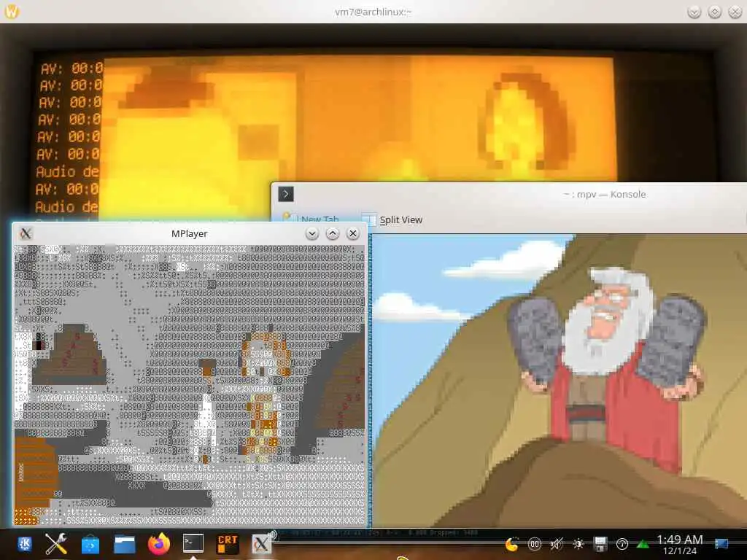Click the MPlayer ASCII art video area
Viewport: 747px width, 560px height.
(x=189, y=385)
